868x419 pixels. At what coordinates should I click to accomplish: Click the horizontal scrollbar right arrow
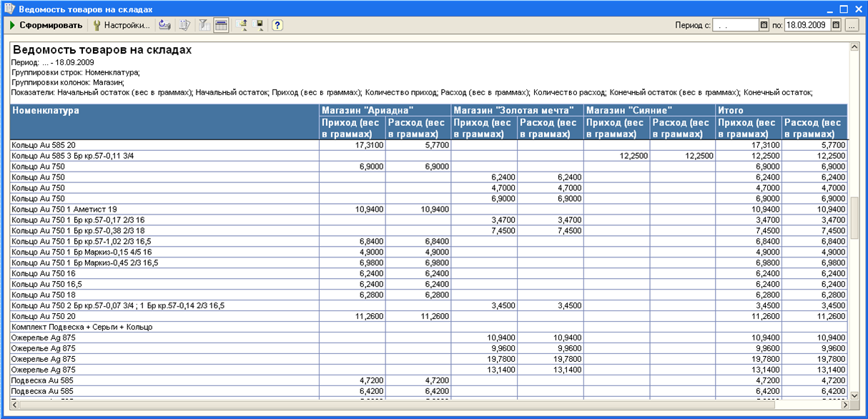pyautogui.click(x=843, y=405)
